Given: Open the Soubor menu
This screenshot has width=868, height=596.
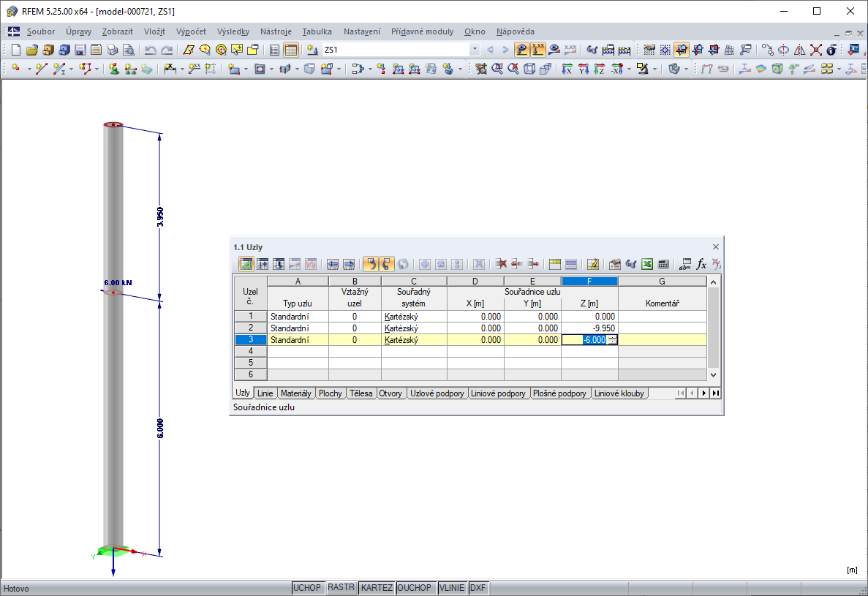Looking at the screenshot, I should [41, 31].
